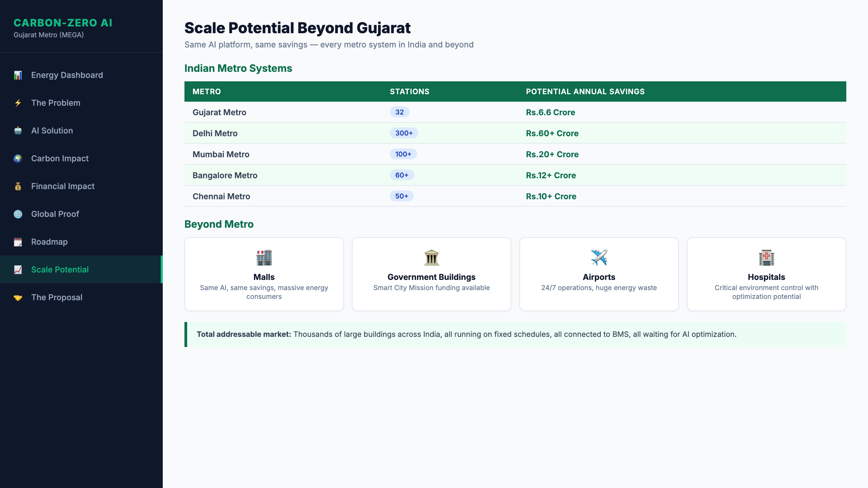The height and width of the screenshot is (488, 868).
Task: Click the 32 stations badge for Gujarat Metro
Action: tap(399, 112)
